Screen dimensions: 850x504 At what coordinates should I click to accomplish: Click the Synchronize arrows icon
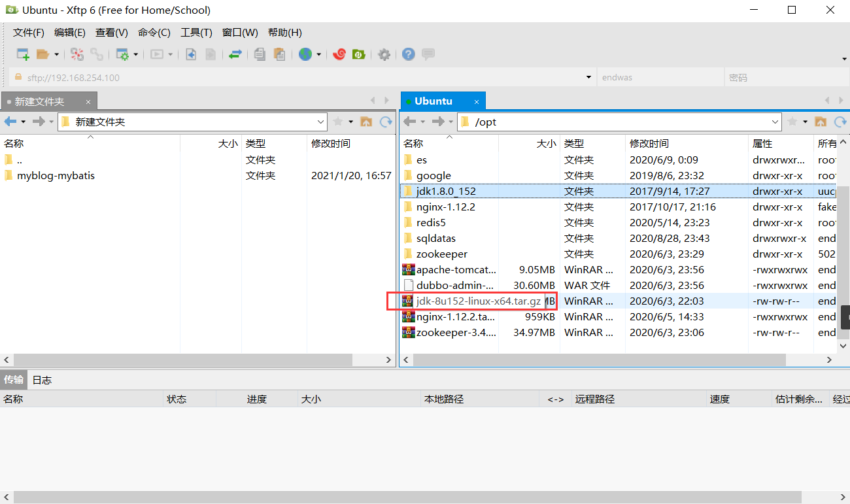tap(235, 54)
